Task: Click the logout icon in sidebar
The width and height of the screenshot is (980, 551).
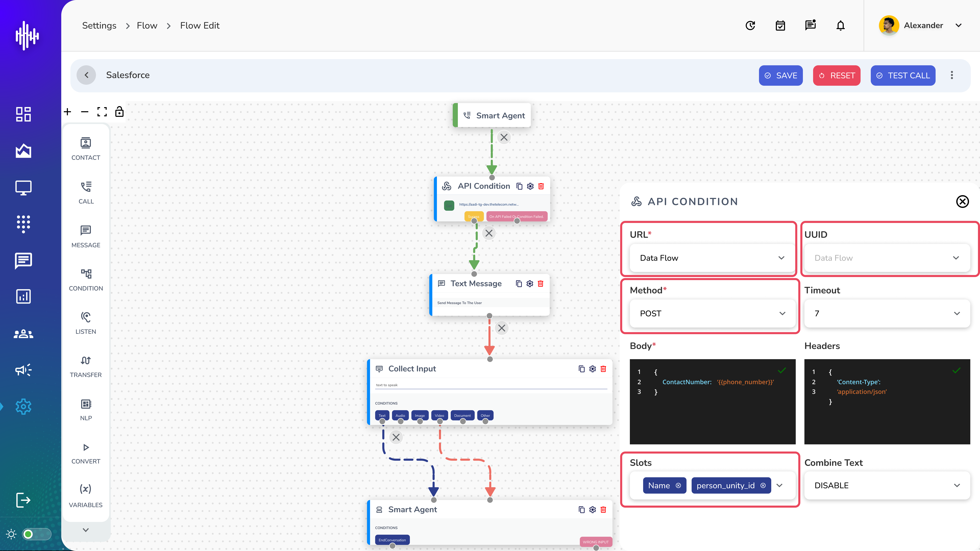Action: point(23,500)
